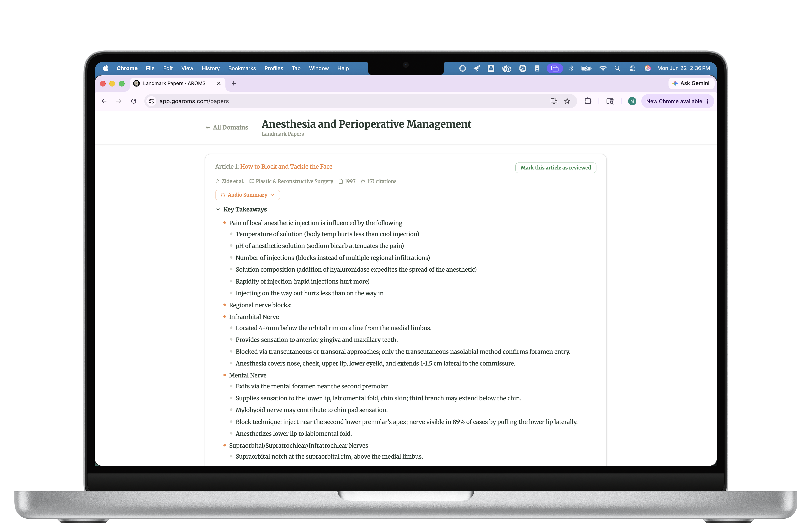Go forward to the next page
The width and height of the screenshot is (812, 528).
[x=119, y=101]
